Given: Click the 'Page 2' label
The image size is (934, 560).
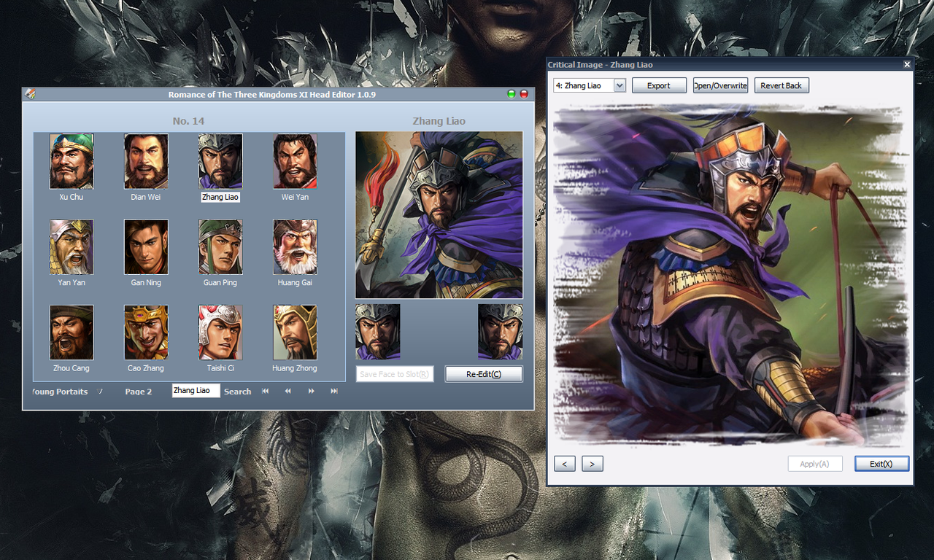Looking at the screenshot, I should tap(139, 392).
